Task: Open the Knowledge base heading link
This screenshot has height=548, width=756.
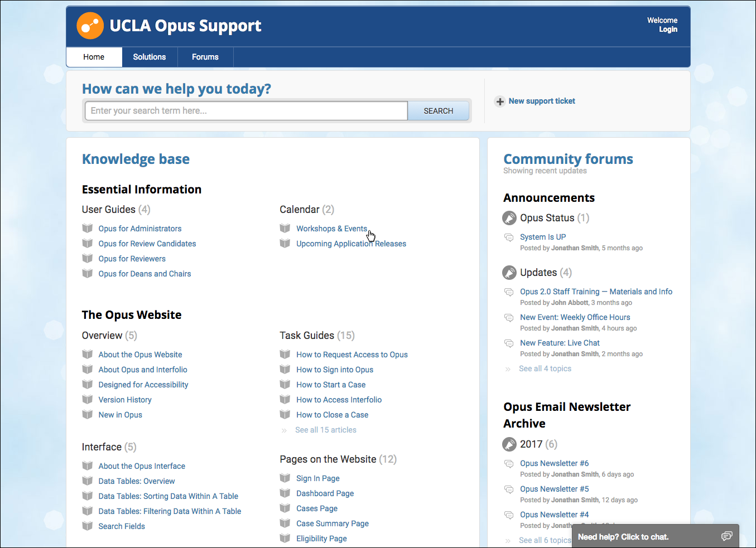Action: [136, 159]
